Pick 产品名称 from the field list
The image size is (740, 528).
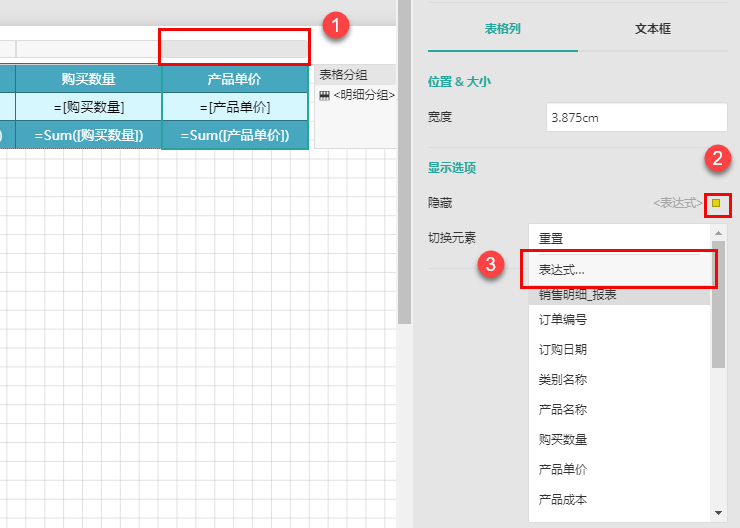[563, 410]
